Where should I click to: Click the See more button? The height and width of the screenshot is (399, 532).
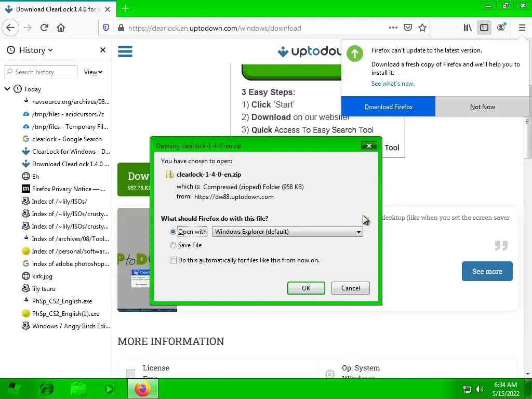tap(487, 271)
